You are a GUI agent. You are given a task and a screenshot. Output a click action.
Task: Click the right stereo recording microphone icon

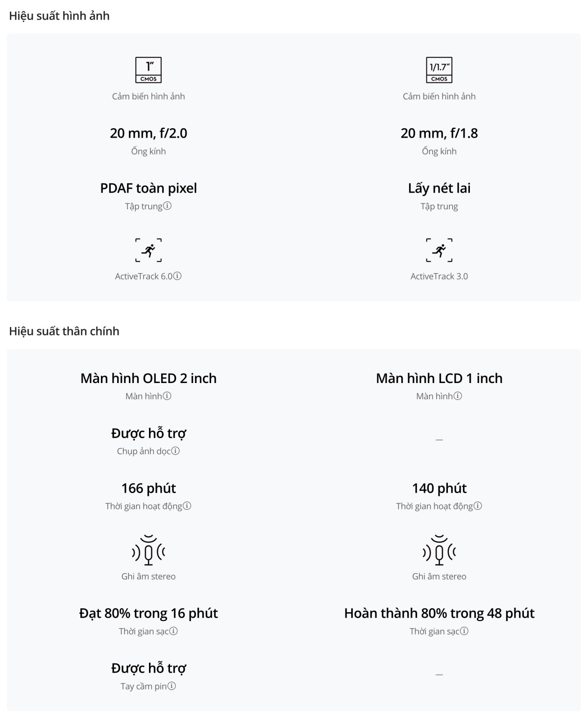[439, 550]
